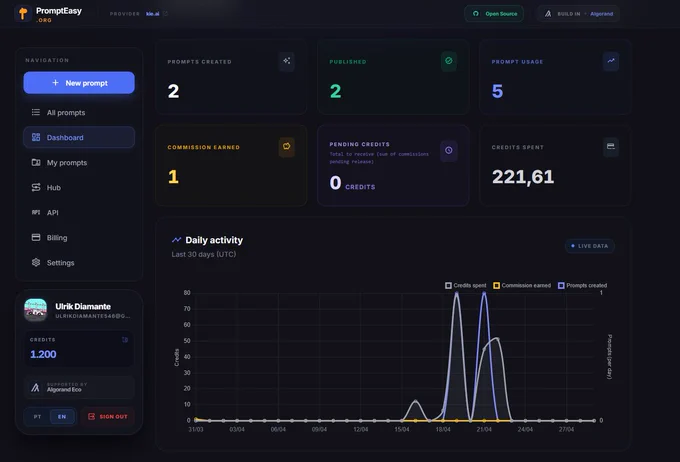Switch language to PT
The image size is (680, 462).
point(37,416)
